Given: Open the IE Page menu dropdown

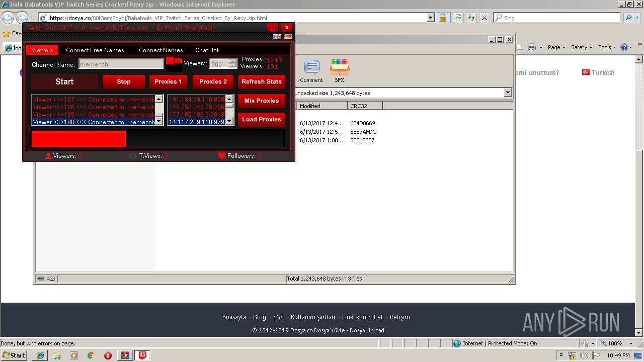Looking at the screenshot, I should pos(556,47).
